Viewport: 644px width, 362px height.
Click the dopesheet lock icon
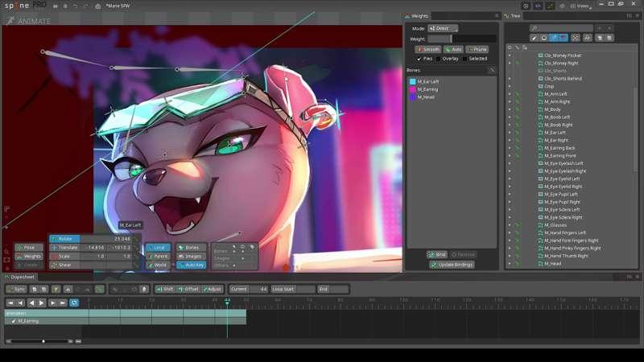coord(68,290)
